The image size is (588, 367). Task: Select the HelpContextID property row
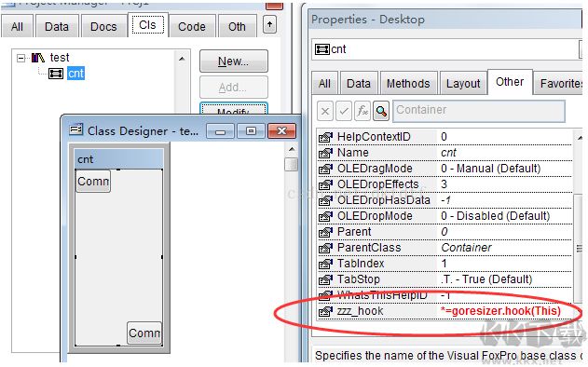point(444,137)
